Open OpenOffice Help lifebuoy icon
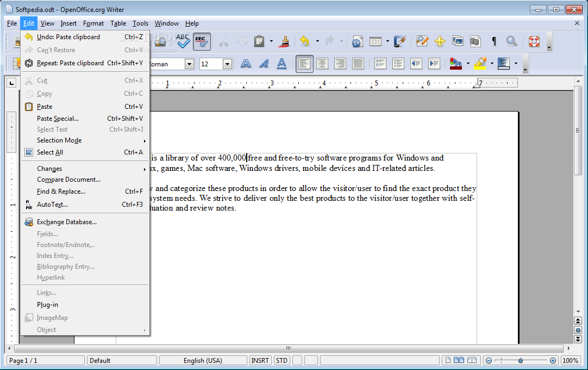Screen dimensions: 588x370 coord(534,41)
